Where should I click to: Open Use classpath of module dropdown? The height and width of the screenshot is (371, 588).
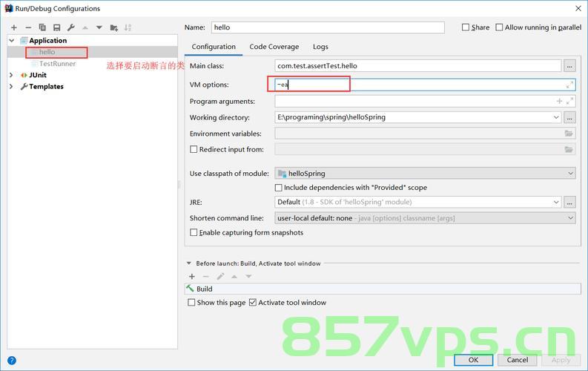tap(570, 174)
